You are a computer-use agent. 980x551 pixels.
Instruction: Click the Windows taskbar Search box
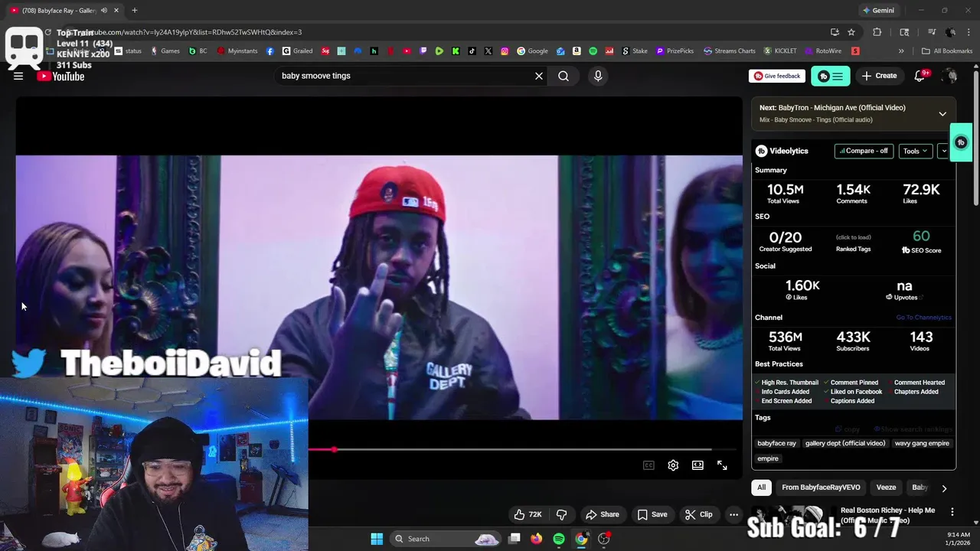(x=446, y=539)
